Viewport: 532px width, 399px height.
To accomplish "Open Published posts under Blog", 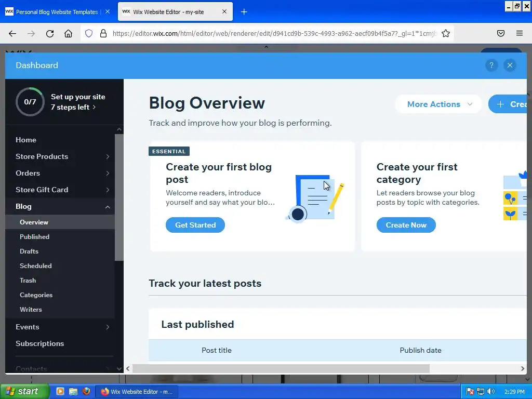I will click(x=34, y=237).
